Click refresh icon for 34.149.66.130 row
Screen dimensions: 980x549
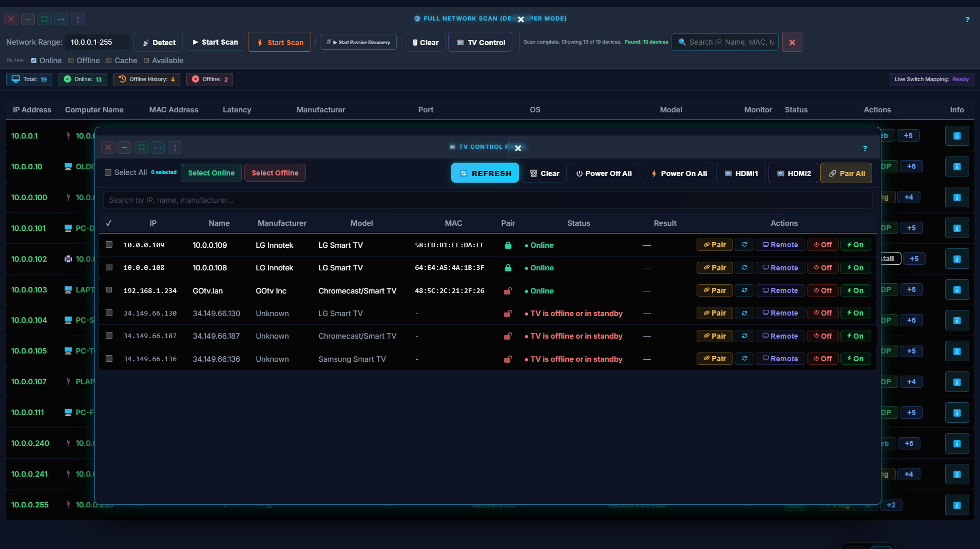click(744, 313)
